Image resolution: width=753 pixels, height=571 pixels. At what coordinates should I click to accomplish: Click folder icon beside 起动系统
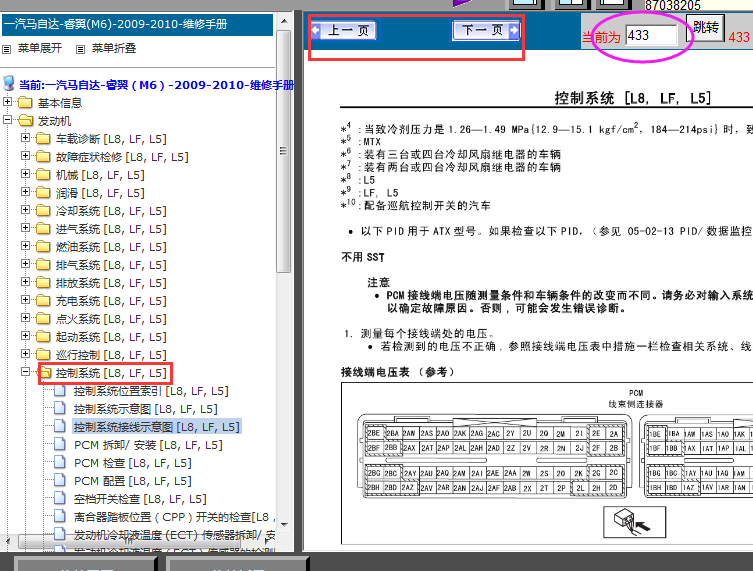(43, 337)
